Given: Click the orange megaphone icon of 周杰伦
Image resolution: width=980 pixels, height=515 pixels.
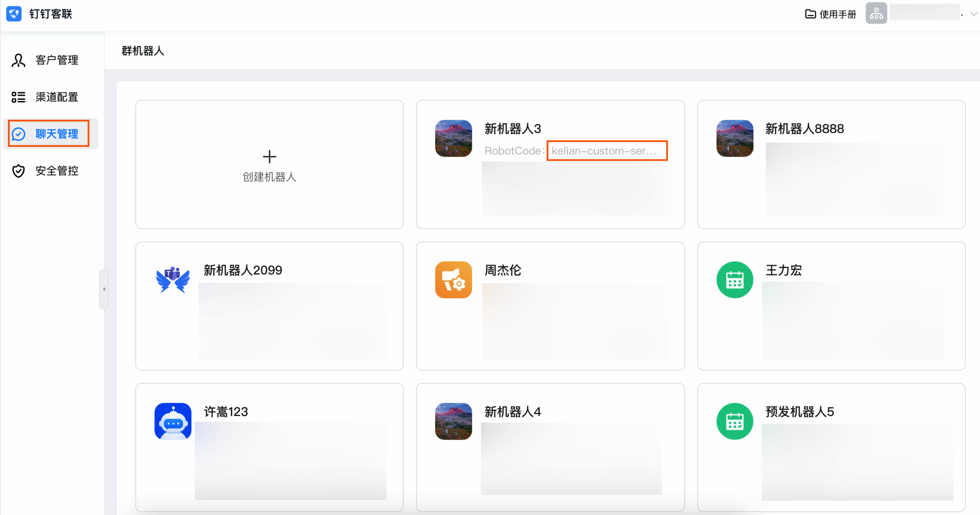Looking at the screenshot, I should pos(453,280).
